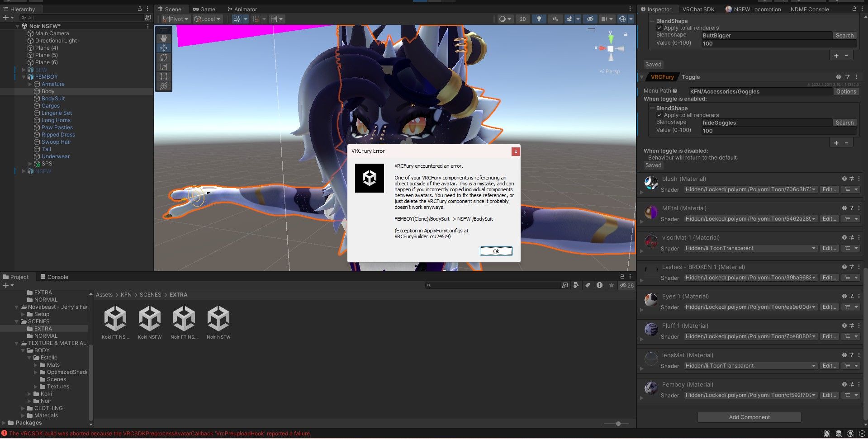This screenshot has width=868, height=439.
Task: Click the Add Component button
Action: tap(749, 417)
